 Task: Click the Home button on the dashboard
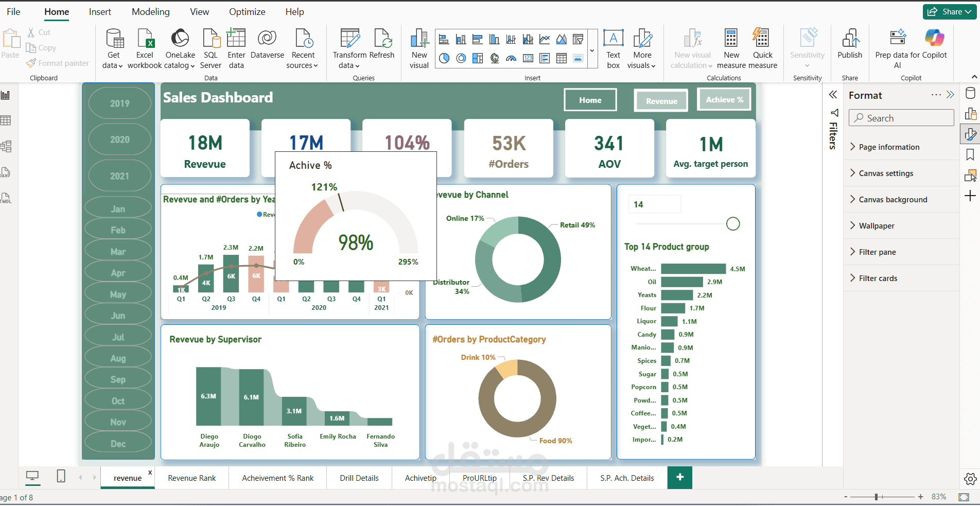pos(590,100)
